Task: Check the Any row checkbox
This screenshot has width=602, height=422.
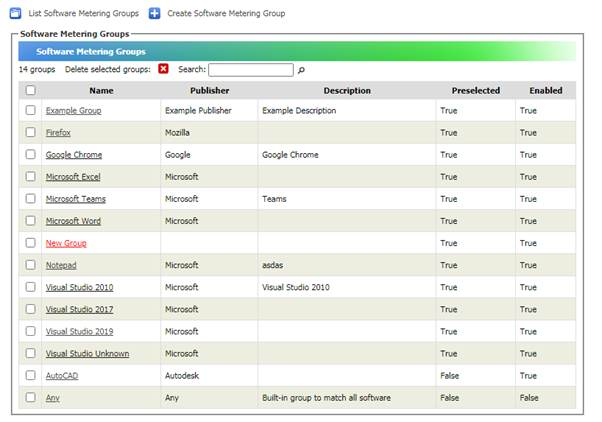Action: [x=31, y=397]
